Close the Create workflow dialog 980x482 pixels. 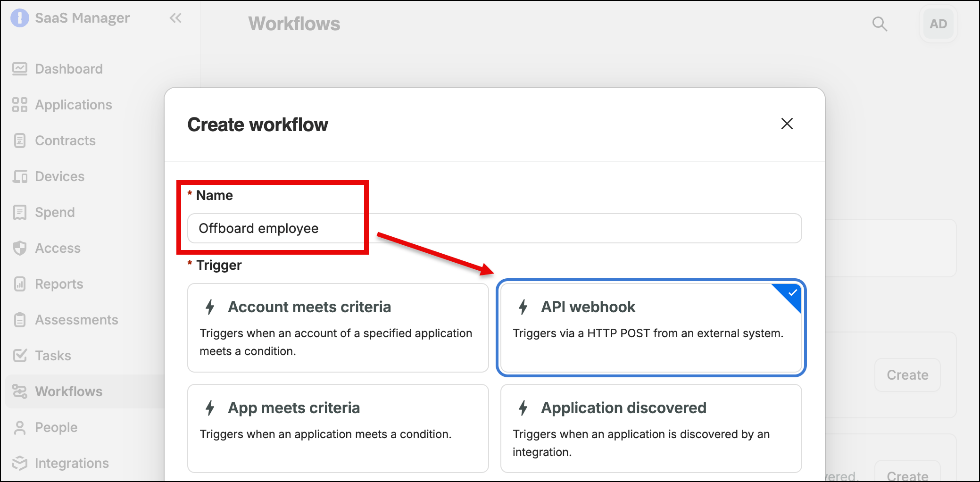pyautogui.click(x=787, y=124)
